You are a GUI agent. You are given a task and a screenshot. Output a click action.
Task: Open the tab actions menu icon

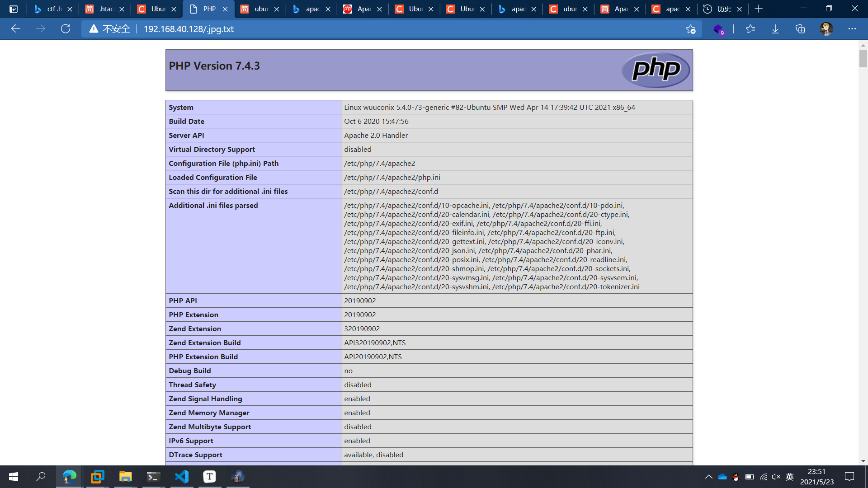coord(14,9)
